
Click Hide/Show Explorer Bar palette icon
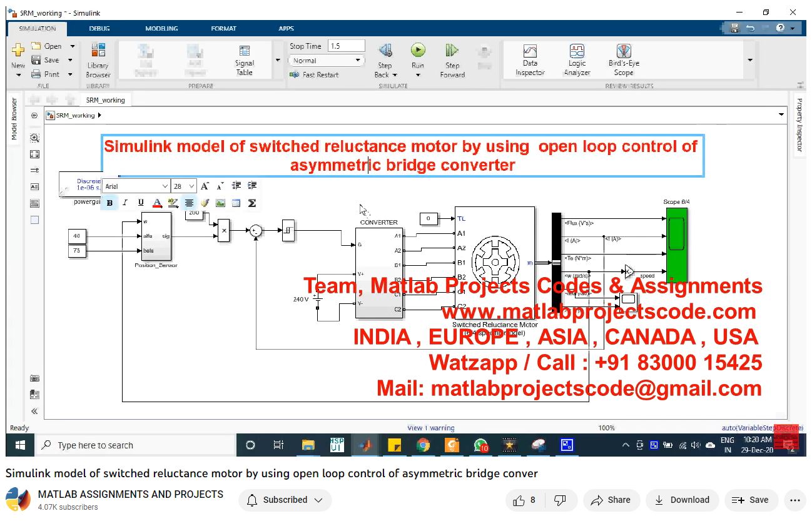point(34,115)
